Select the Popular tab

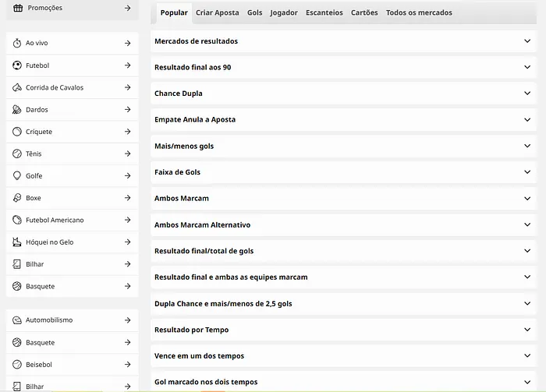pyautogui.click(x=174, y=12)
